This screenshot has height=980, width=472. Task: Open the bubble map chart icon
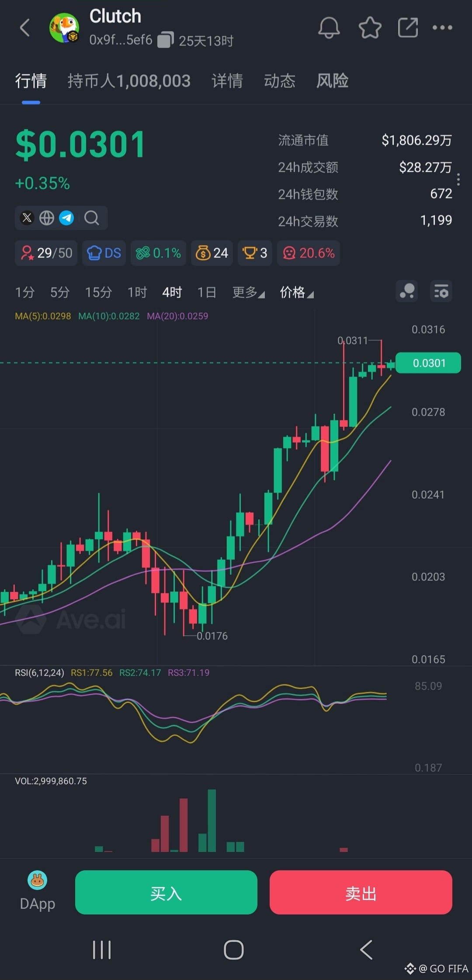(x=406, y=291)
